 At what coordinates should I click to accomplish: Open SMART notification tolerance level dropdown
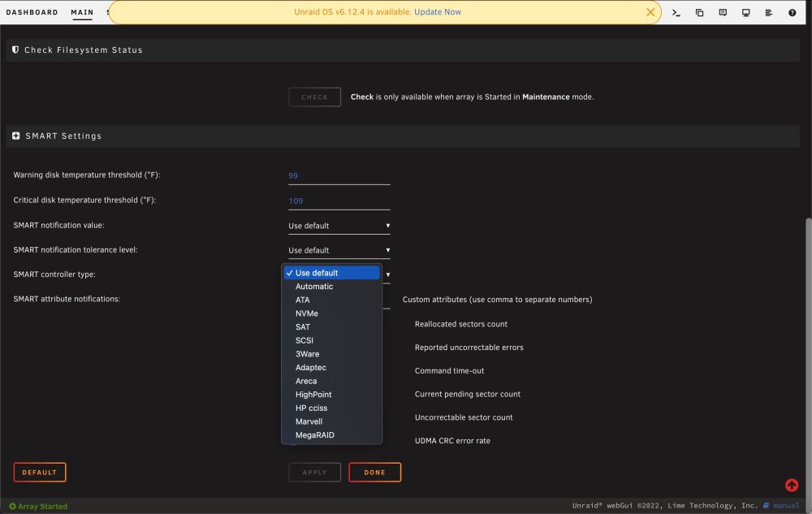click(x=339, y=250)
